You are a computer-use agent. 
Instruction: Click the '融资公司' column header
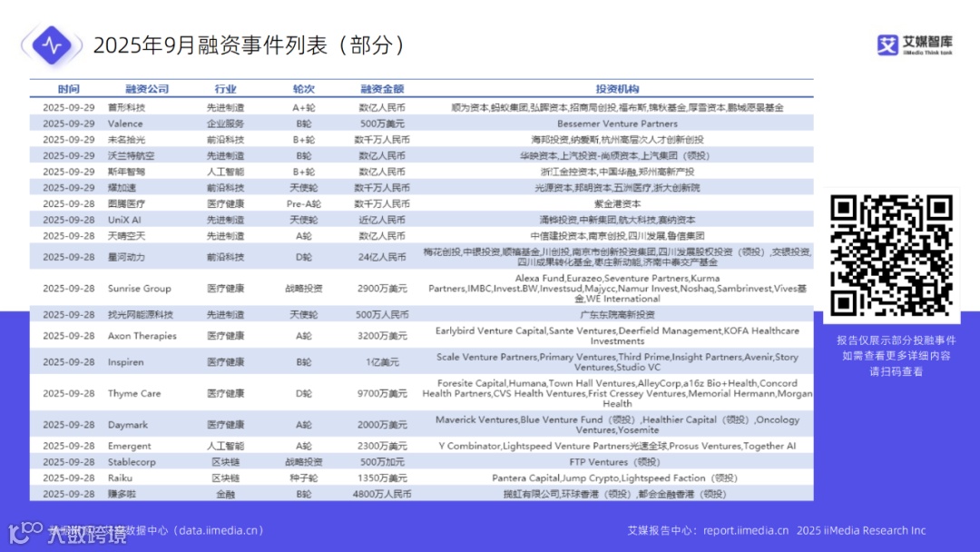pos(147,89)
